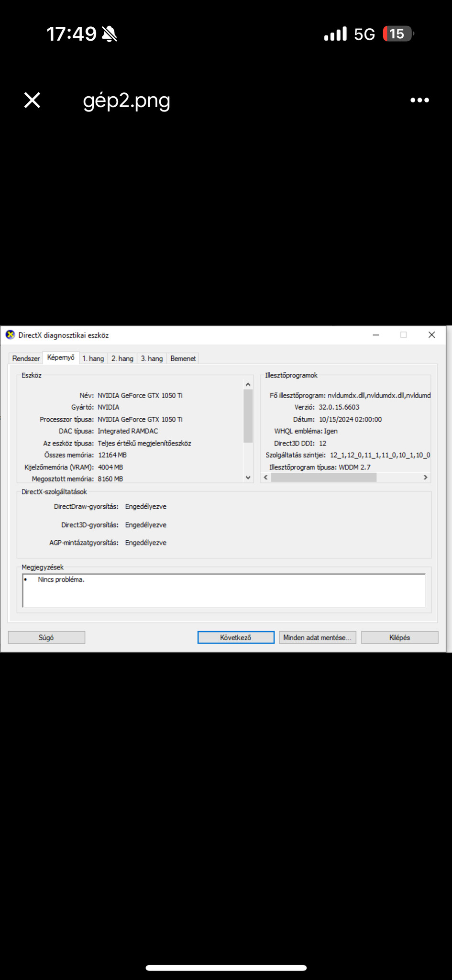Screen dimensions: 452x980
Task: Open the 3. hang tab
Action: coord(152,358)
